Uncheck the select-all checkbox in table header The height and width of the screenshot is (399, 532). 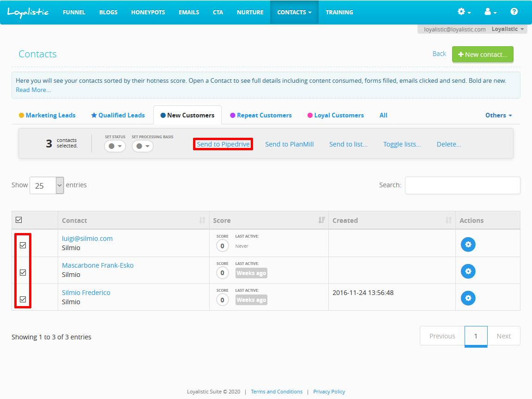18,220
